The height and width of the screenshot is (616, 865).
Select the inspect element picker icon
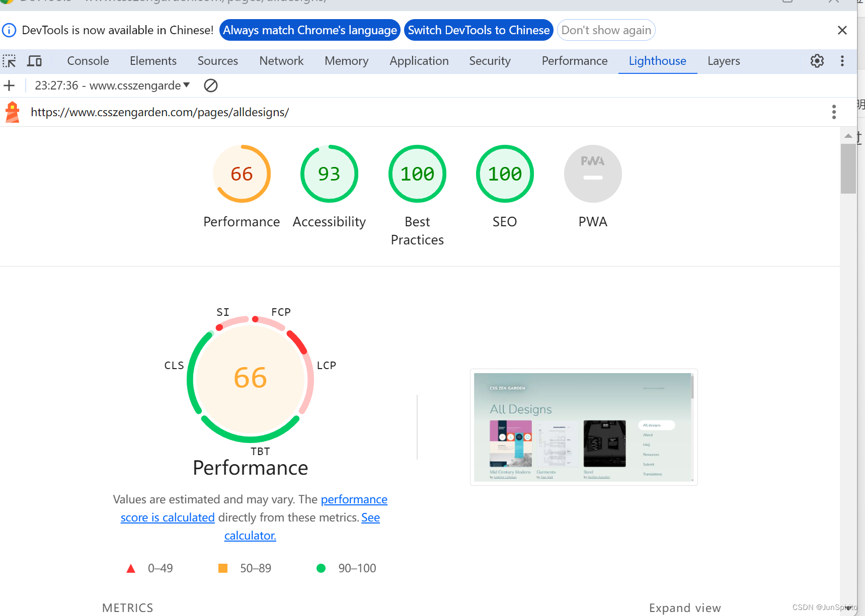pyautogui.click(x=10, y=61)
